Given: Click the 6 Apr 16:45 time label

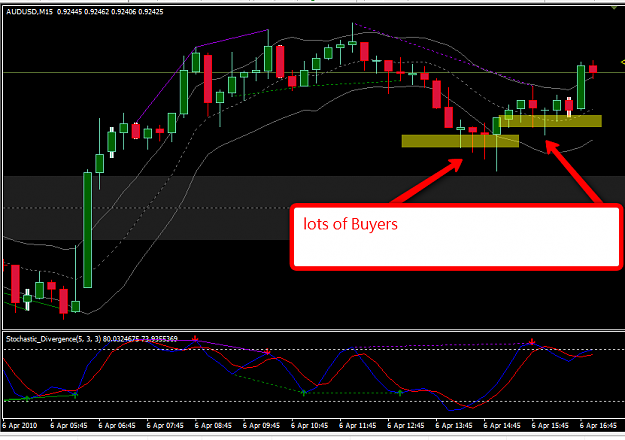Looking at the screenshot, I should point(599,426).
